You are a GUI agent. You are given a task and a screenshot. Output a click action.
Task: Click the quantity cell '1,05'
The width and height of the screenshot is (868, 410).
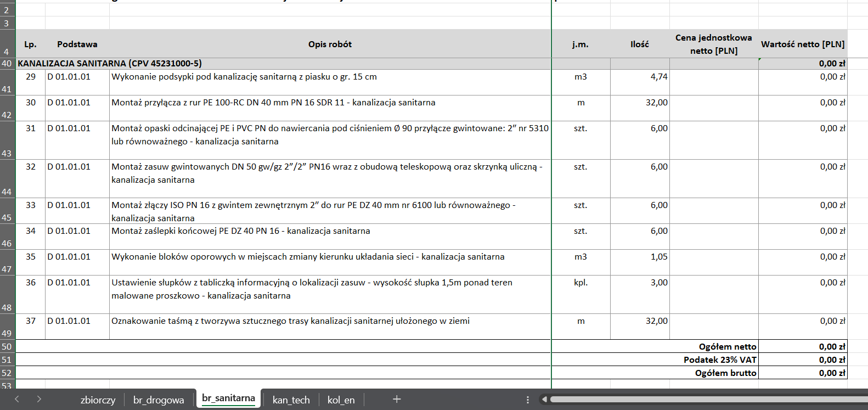[640, 262]
